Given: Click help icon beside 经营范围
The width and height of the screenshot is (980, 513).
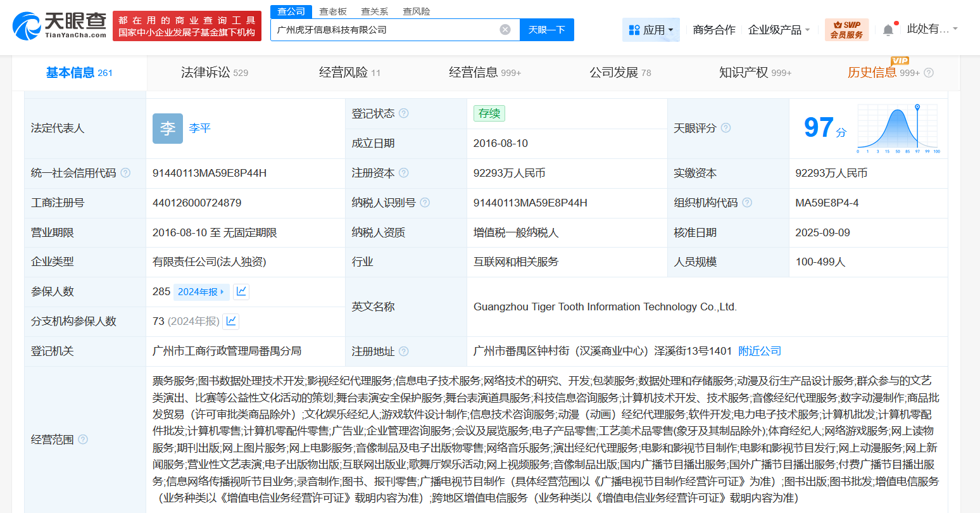Looking at the screenshot, I should click(83, 440).
